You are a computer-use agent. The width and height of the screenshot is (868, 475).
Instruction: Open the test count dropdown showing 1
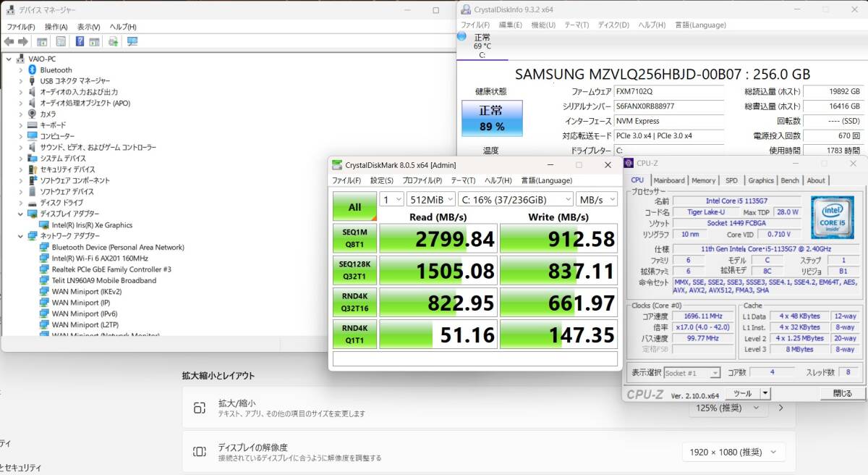tap(391, 199)
